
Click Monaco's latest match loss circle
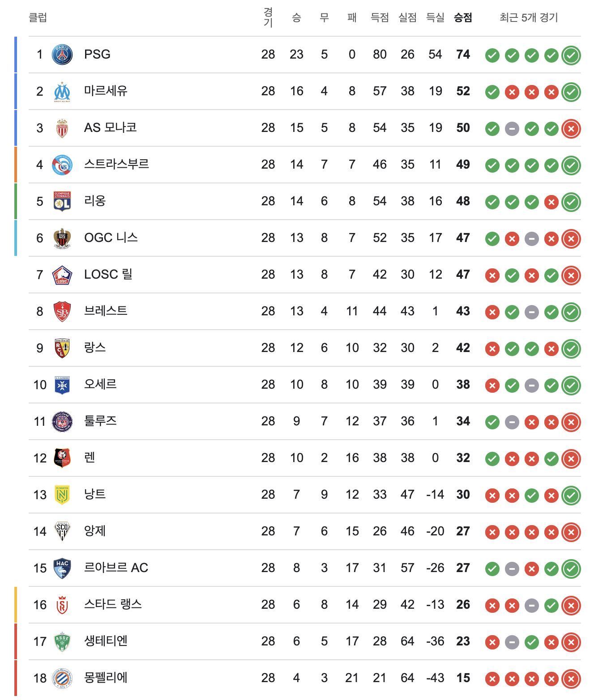pos(571,129)
